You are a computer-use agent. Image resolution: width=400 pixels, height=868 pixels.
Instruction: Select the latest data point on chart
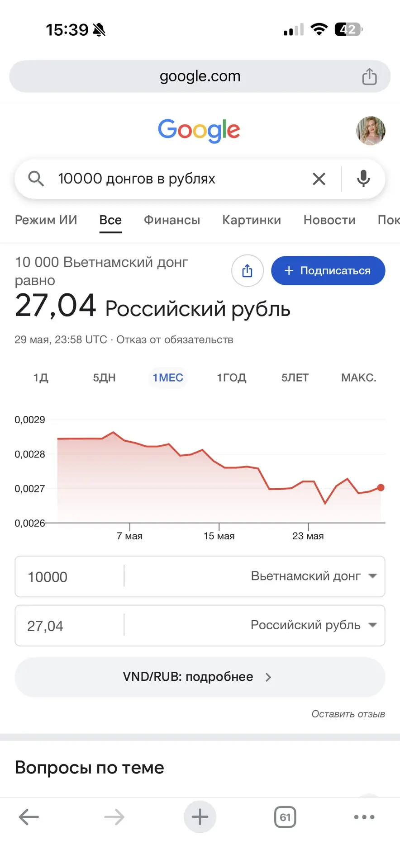pos(381,487)
